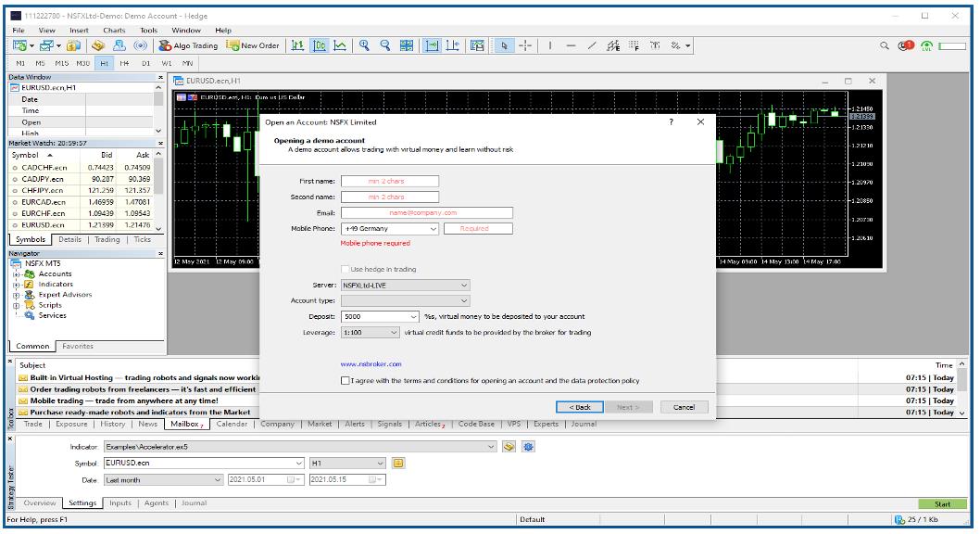Open the +49 Germany country code dropdown
Screen dimensions: 980x534
pos(390,229)
